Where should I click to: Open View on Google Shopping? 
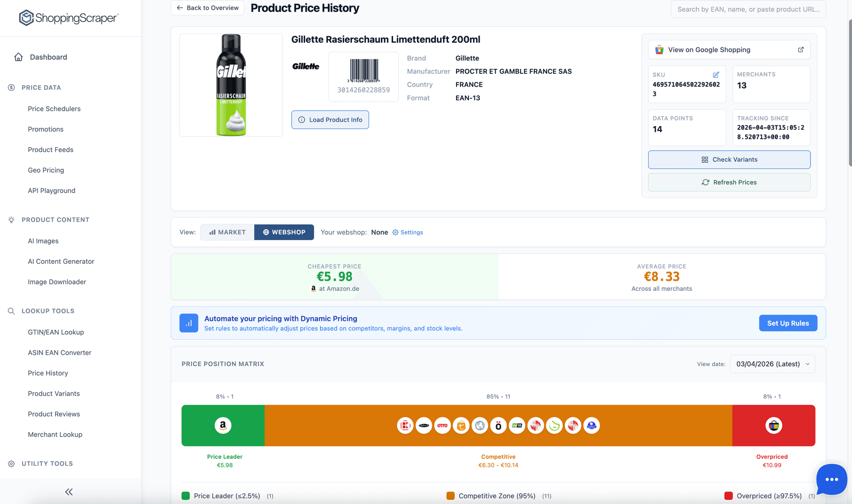729,50
